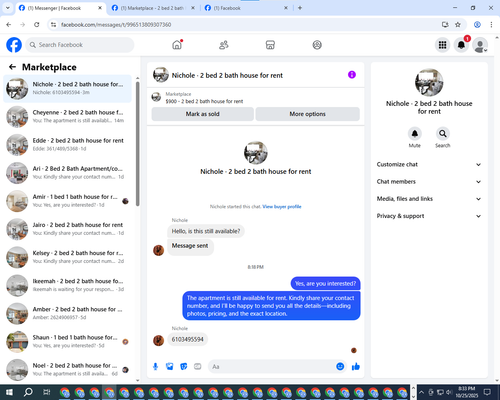This screenshot has width=500, height=400.
Task: Click listing photo in right info panel
Action: (429, 83)
